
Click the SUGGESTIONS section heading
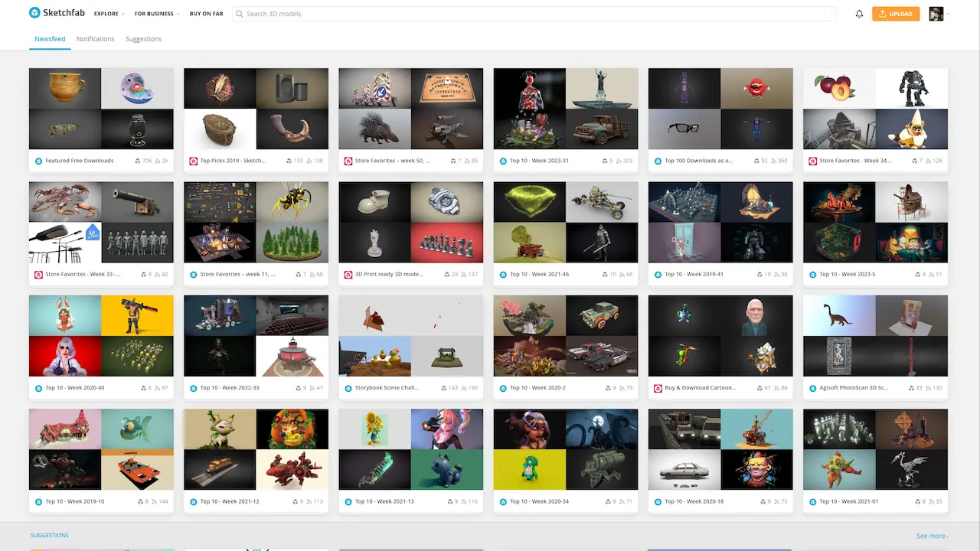pos(50,536)
